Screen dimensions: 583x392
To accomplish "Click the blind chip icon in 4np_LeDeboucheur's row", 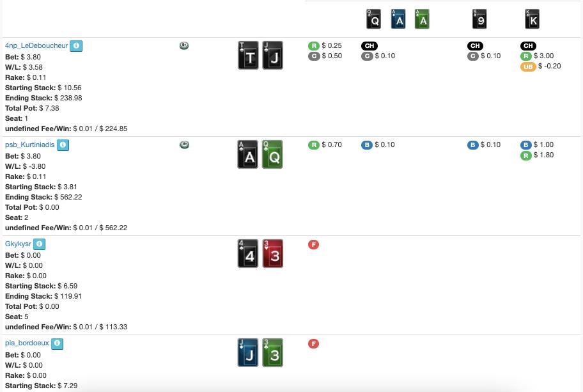I will (x=184, y=46).
